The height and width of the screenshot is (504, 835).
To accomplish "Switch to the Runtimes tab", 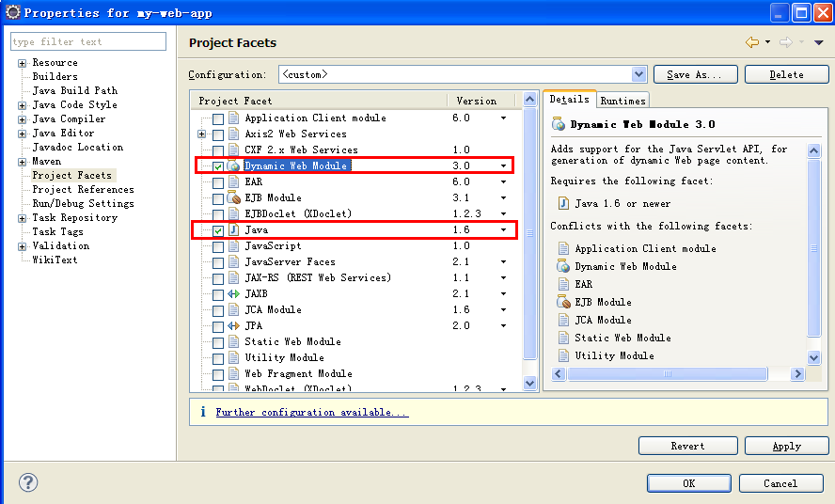I will click(622, 101).
